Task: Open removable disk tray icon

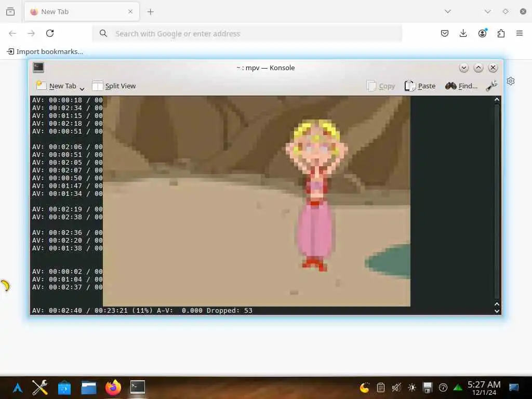Action: pos(428,387)
